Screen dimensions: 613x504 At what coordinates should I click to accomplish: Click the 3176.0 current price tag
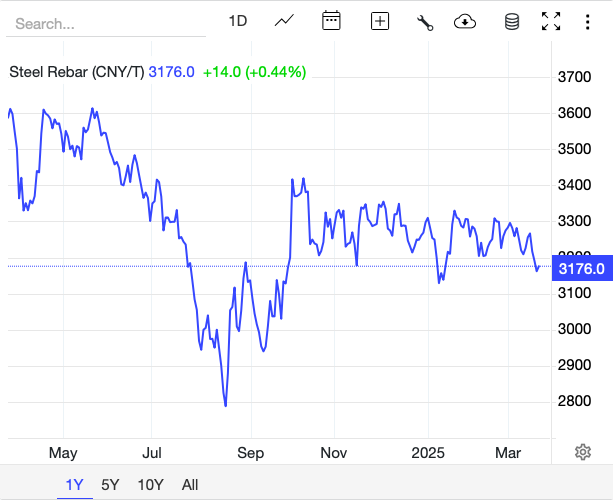pos(582,268)
